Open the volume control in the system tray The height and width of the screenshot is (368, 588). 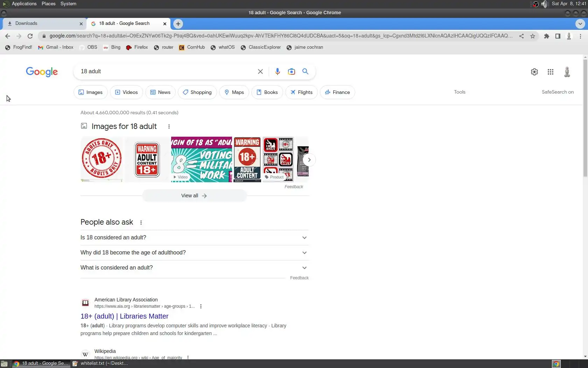pos(544,4)
